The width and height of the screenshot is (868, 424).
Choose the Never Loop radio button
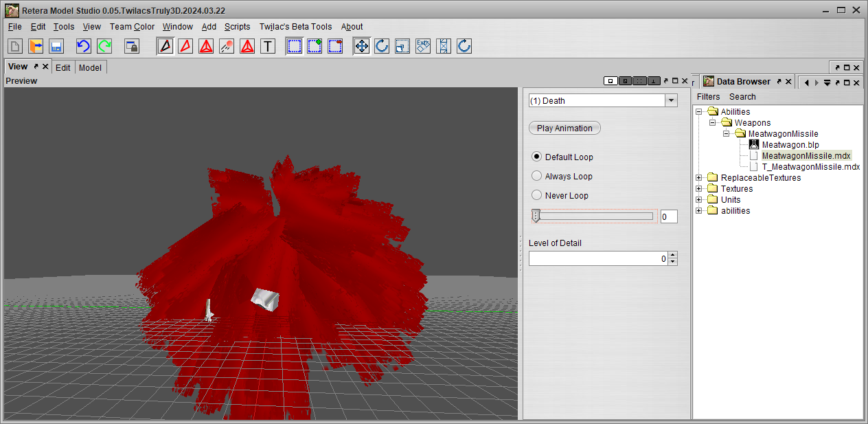pos(537,195)
